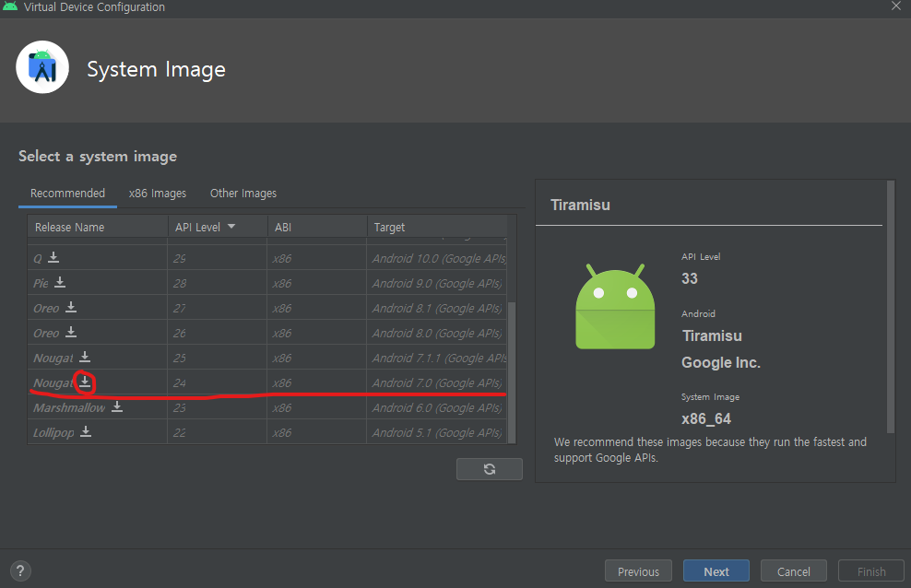This screenshot has width=911, height=588.
Task: Download the Q API 29 system image
Action: tap(53, 256)
